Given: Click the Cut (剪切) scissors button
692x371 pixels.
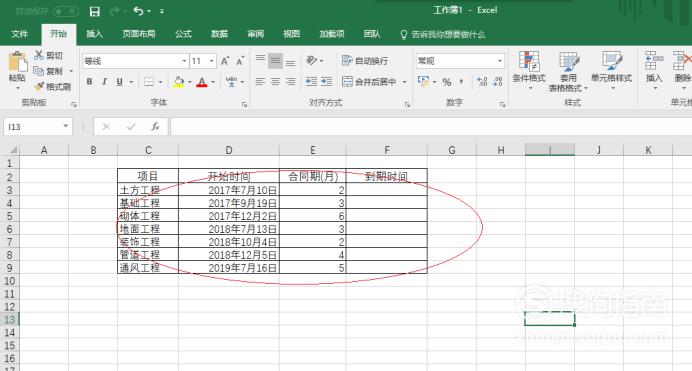Looking at the screenshot, I should [x=49, y=55].
